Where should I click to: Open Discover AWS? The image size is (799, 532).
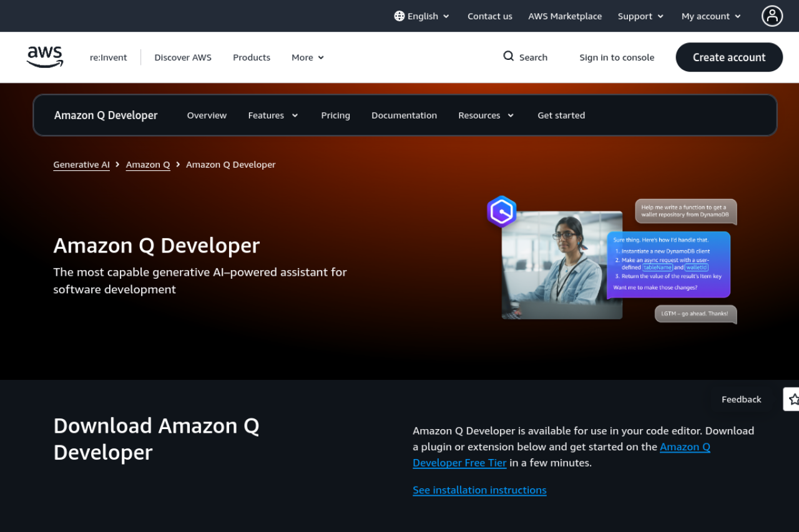(x=183, y=57)
